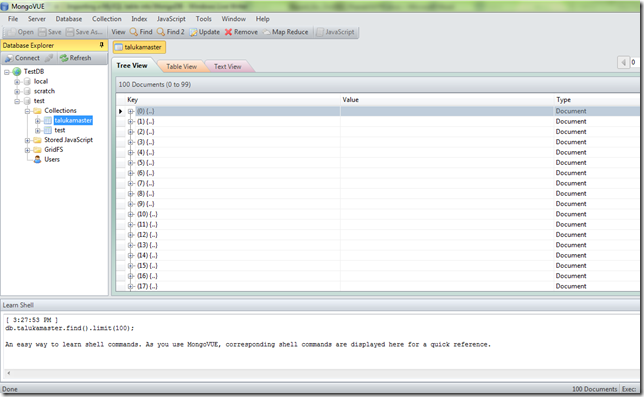Select the talukamaster document tab
644x397 pixels.
(139, 47)
